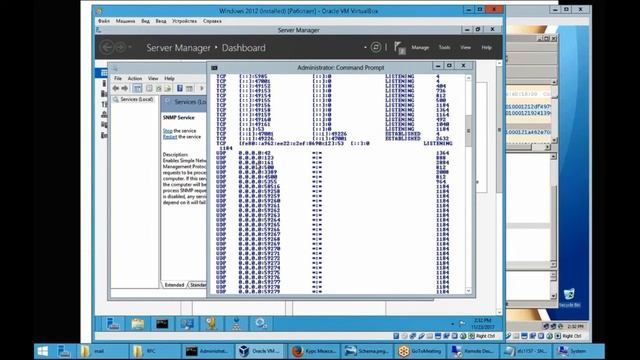Open the Action menu in Services window
640x360 pixels.
[x=135, y=78]
